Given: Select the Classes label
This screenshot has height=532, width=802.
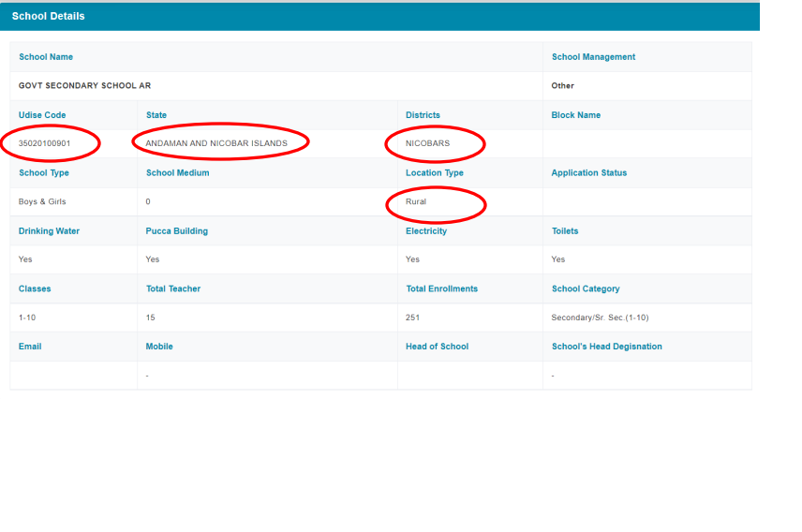Looking at the screenshot, I should point(35,289).
